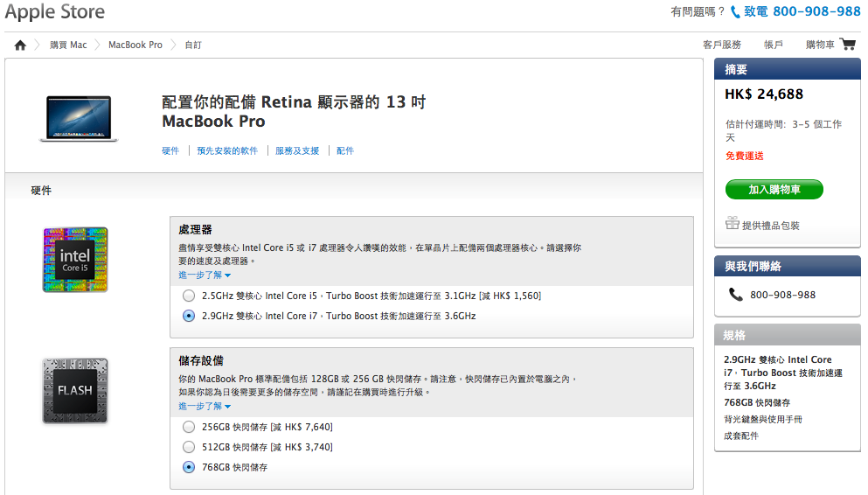Open the shopping cart icon
Screen dimensions: 868x495
click(x=848, y=45)
